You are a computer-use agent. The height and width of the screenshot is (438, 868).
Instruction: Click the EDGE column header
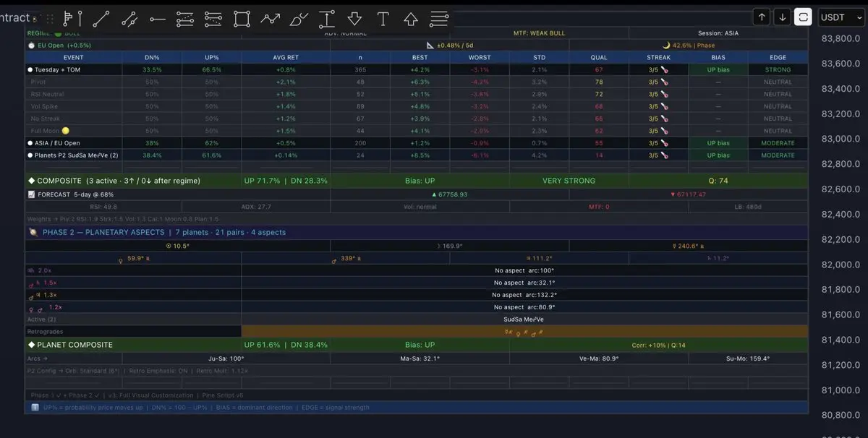[x=778, y=57]
